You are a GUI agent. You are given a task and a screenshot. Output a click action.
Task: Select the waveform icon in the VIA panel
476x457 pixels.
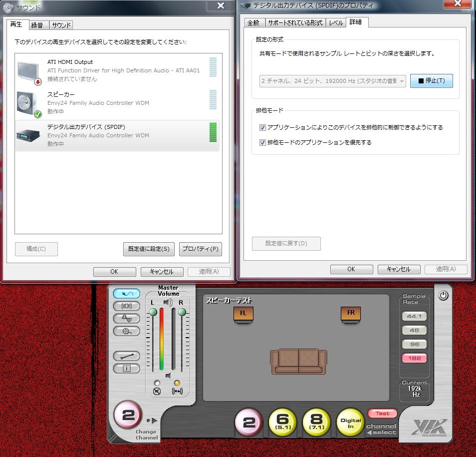(x=127, y=294)
